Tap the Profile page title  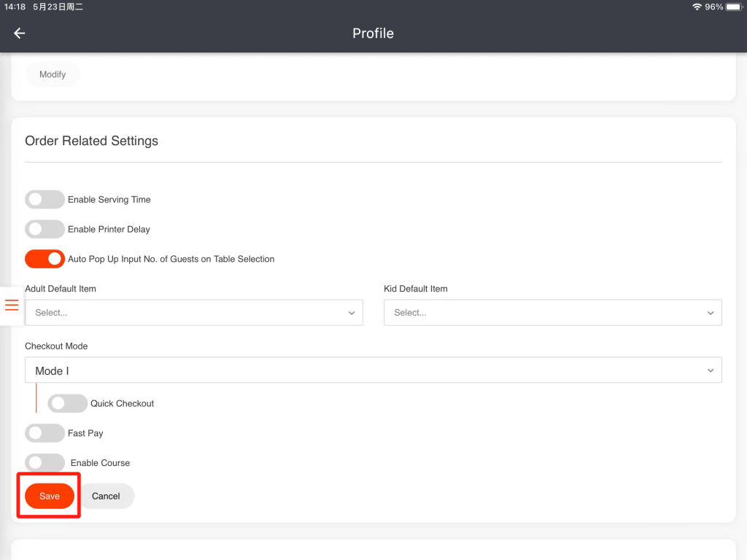tap(373, 34)
